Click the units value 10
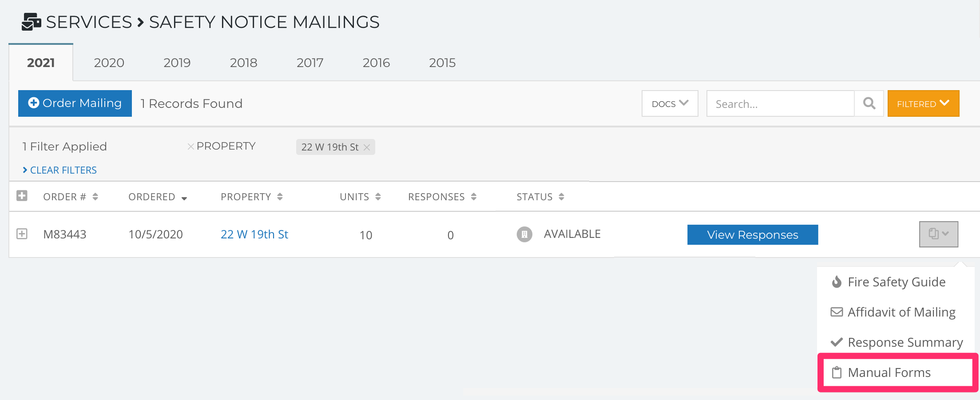 click(366, 235)
